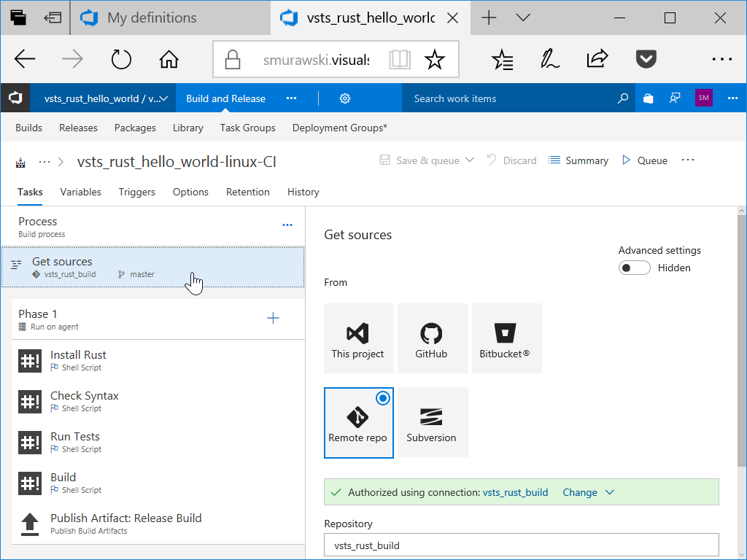This screenshot has height=560, width=747.
Task: Choose Bitbucket as source
Action: (506, 338)
